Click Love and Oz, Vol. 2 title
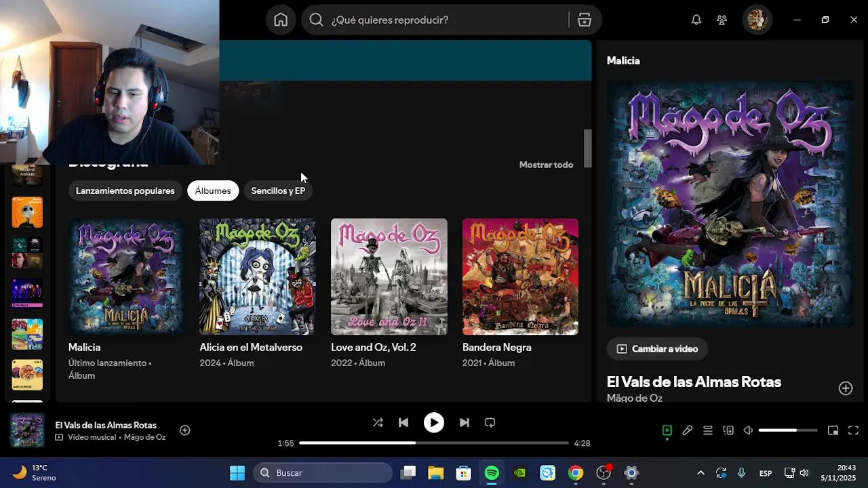Viewport: 868px width, 488px height. pos(374,347)
